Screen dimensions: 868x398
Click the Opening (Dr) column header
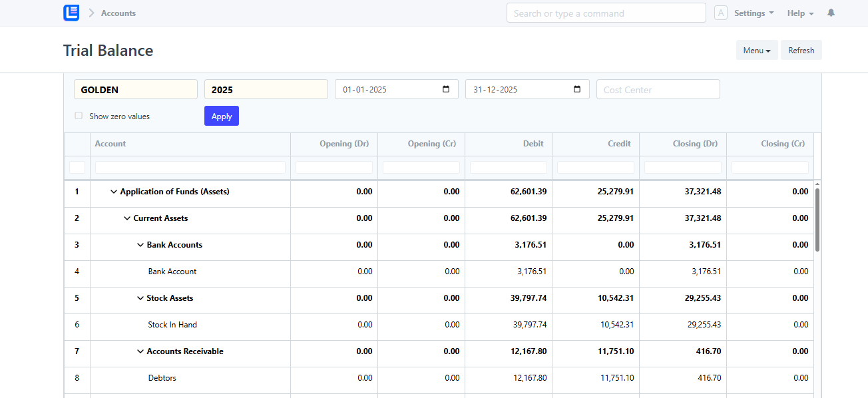pos(334,144)
